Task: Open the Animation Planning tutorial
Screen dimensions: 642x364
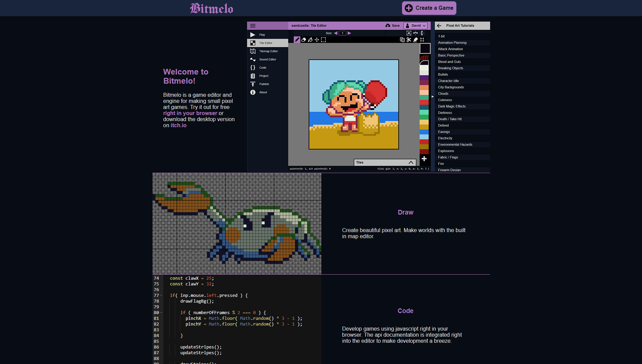Action: [x=462, y=43]
